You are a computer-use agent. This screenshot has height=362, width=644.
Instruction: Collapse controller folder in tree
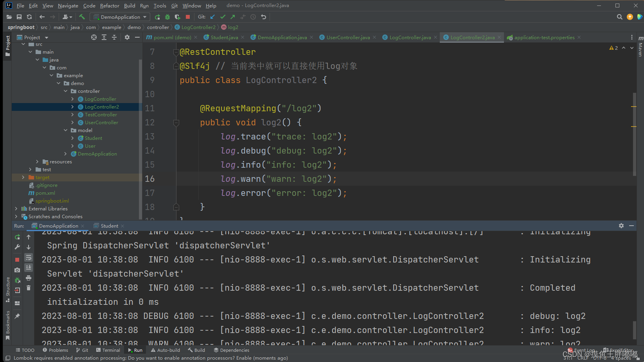(66, 91)
